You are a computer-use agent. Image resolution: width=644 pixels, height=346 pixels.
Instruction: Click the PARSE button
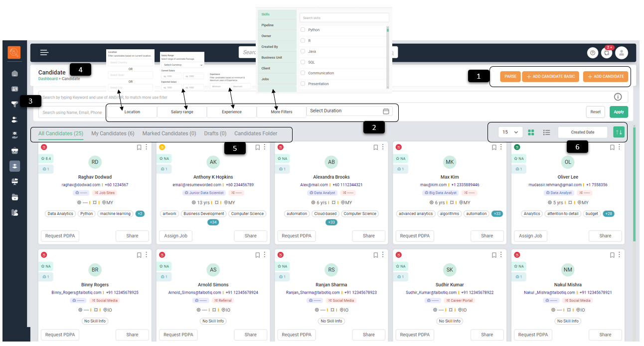click(x=510, y=77)
